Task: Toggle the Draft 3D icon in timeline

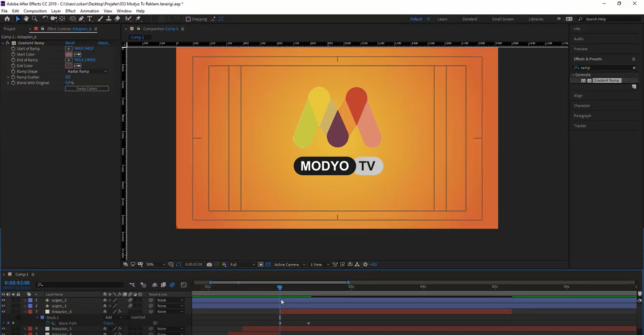Action: 144,285
